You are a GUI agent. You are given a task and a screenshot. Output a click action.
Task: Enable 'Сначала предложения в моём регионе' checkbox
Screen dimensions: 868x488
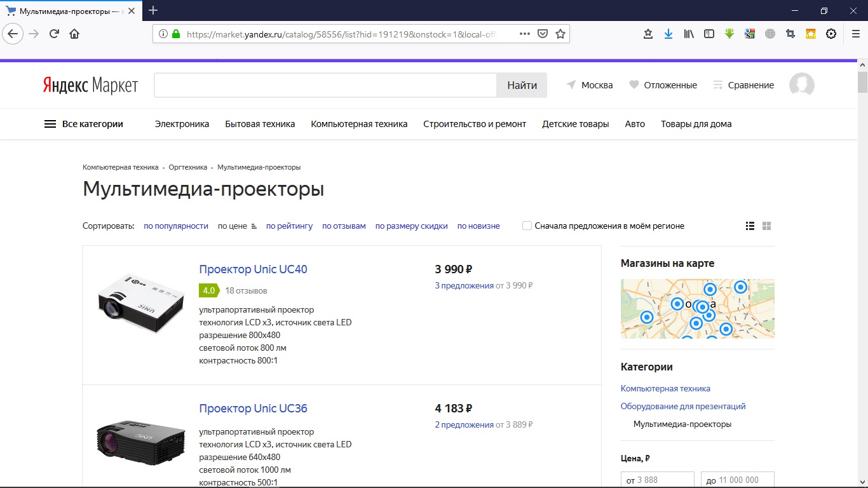pos(527,226)
